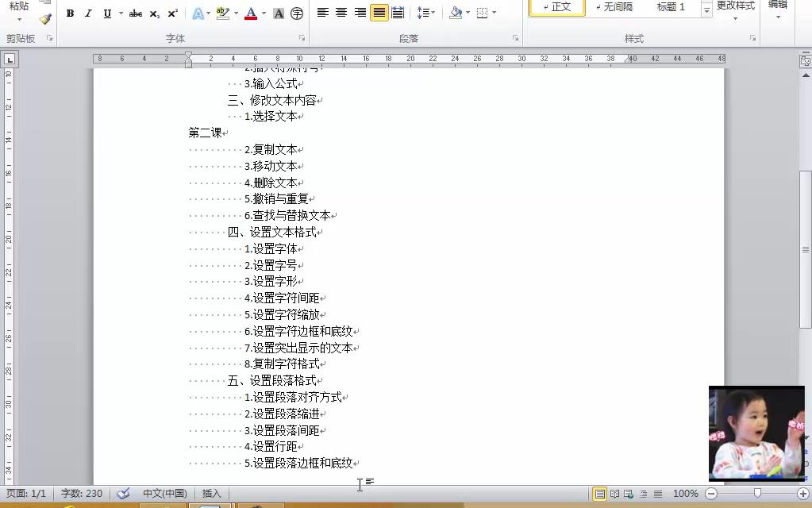Image resolution: width=812 pixels, height=508 pixels.
Task: Click the zoom level showing 100%
Action: point(684,493)
